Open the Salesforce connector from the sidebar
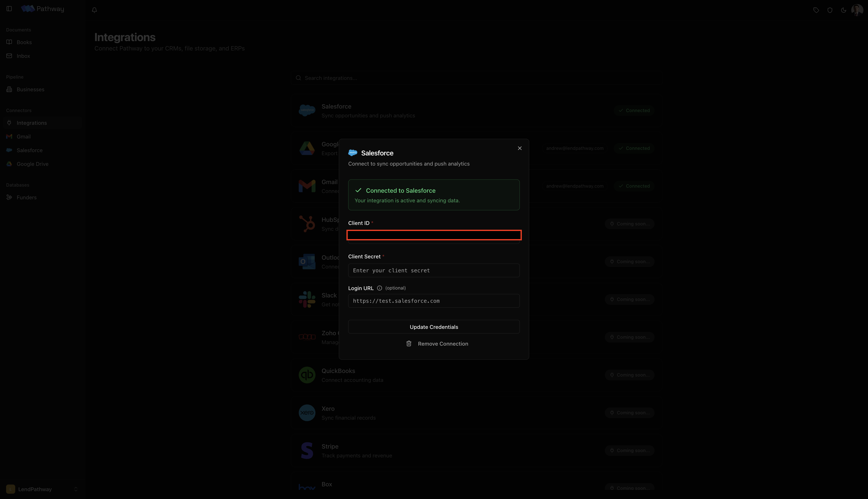Screen dimensions: 868x499 click(30, 150)
